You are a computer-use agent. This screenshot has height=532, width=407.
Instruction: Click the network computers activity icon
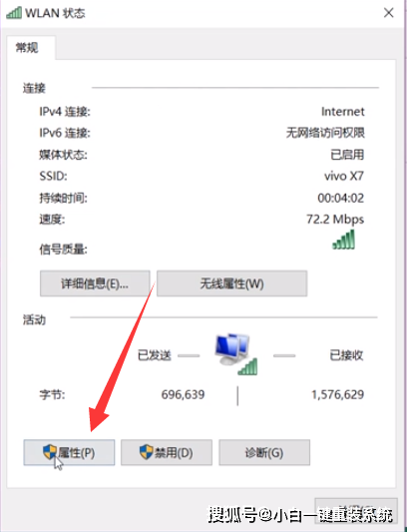click(236, 354)
